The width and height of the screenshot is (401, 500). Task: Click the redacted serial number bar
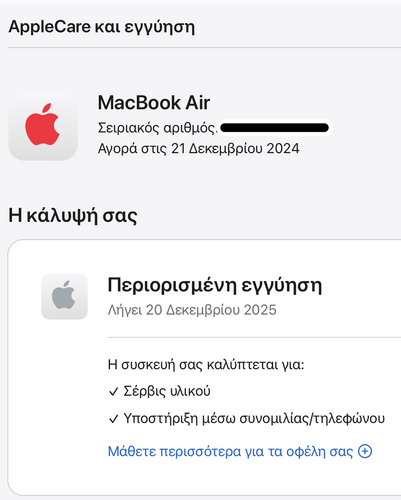275,128
